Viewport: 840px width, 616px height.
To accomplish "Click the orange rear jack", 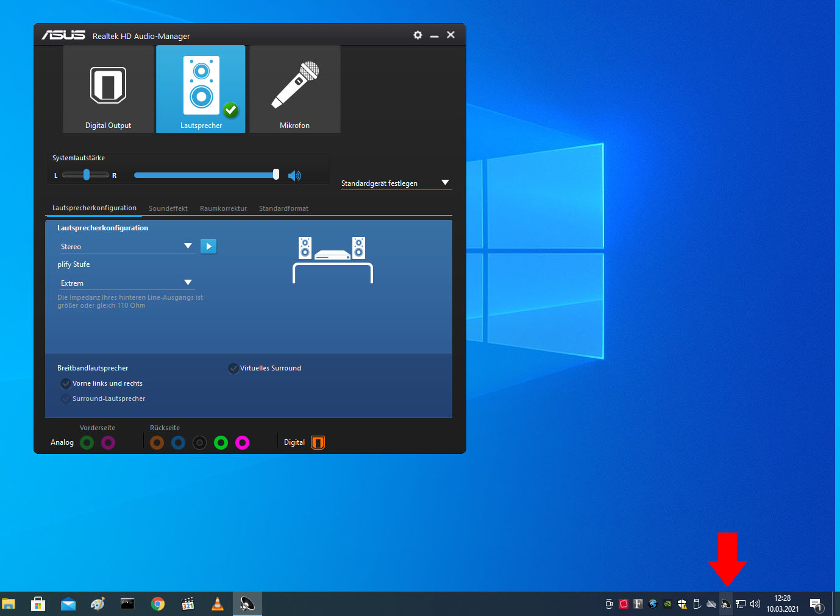I will pyautogui.click(x=157, y=443).
